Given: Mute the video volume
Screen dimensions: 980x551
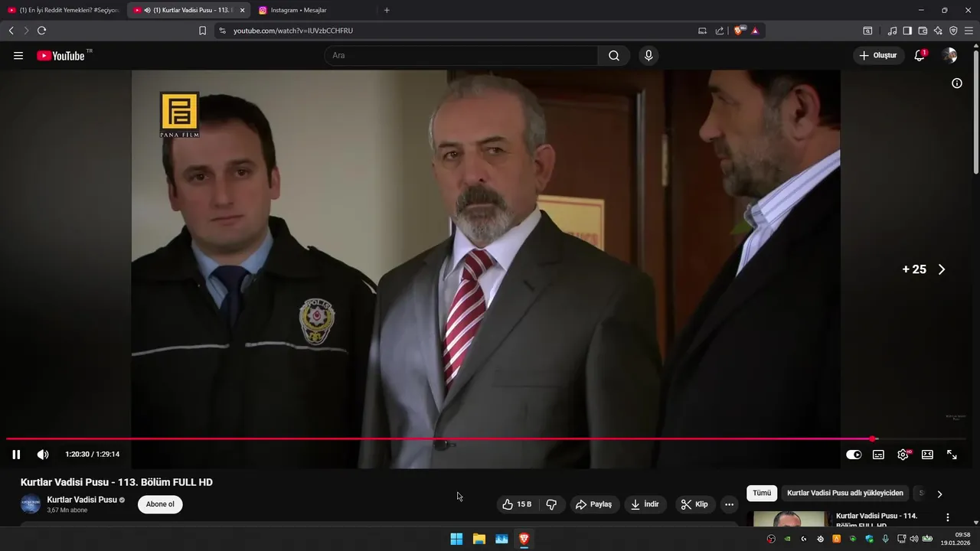Looking at the screenshot, I should pos(43,455).
